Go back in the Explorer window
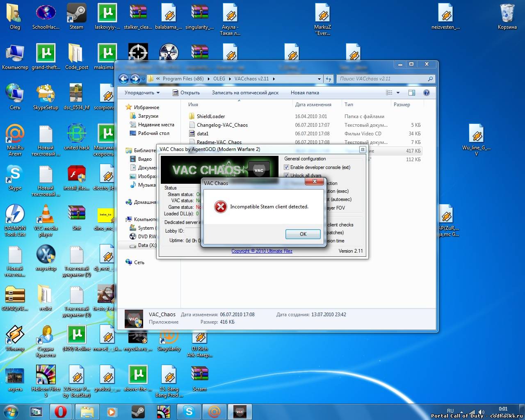The height and width of the screenshot is (420, 525). point(123,78)
